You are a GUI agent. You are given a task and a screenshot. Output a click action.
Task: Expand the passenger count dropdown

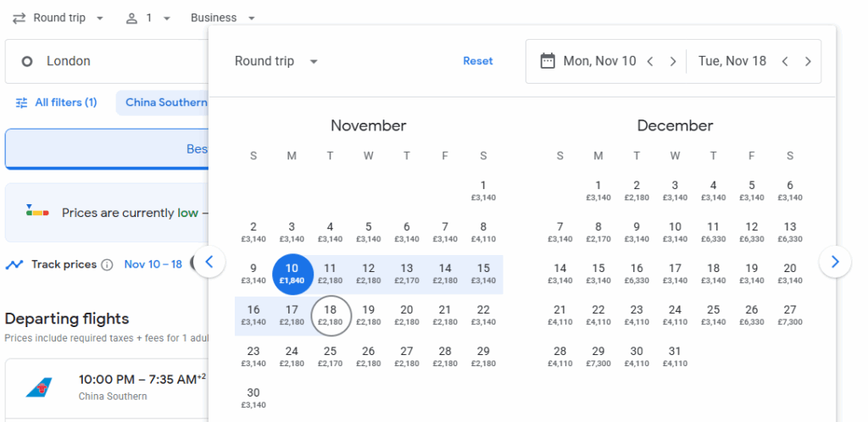166,18
